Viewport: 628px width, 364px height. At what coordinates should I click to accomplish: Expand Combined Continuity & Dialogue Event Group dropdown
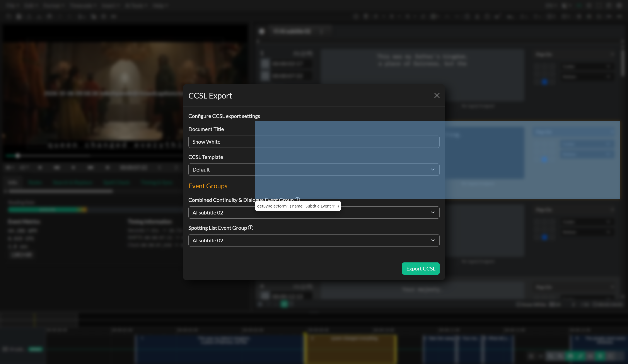coord(314,213)
